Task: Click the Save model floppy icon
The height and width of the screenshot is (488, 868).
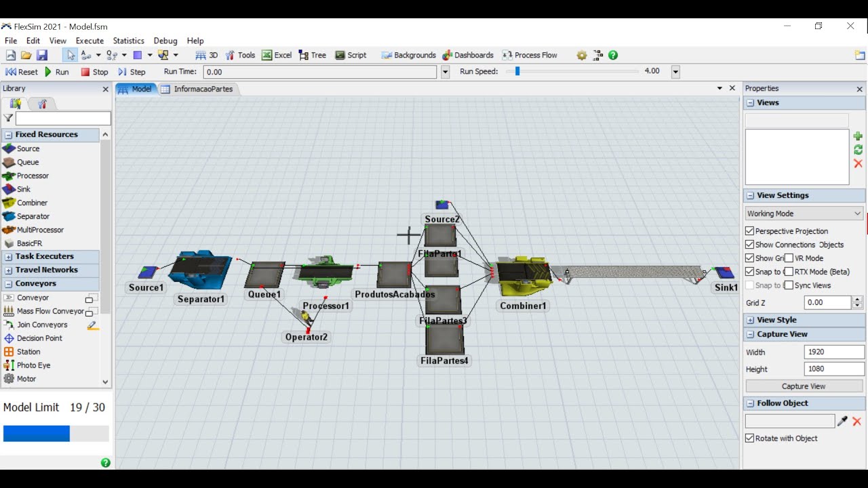Action: click(41, 56)
